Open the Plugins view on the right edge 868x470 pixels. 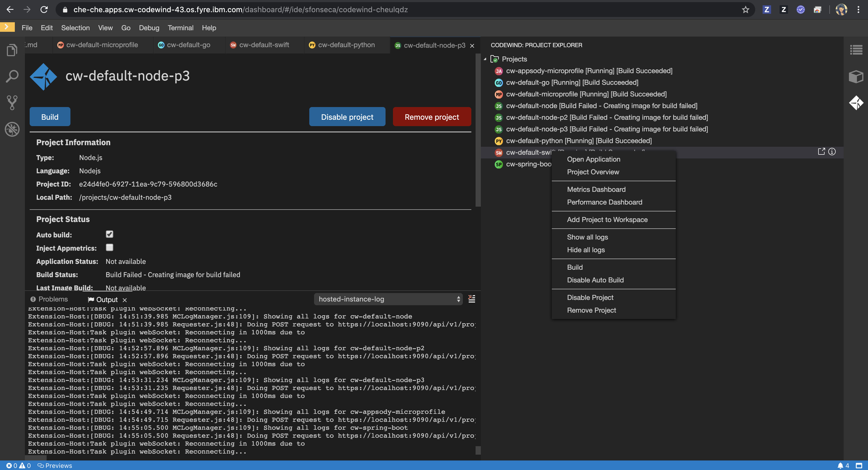(856, 77)
